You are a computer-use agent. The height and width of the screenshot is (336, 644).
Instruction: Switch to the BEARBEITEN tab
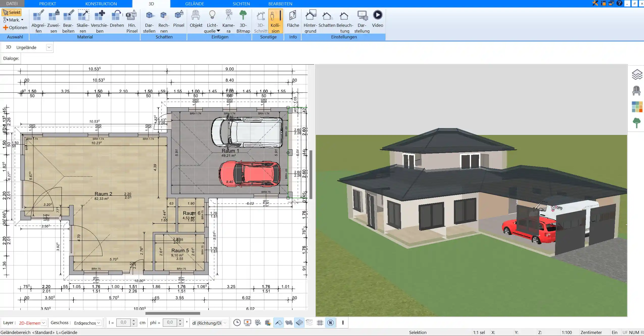click(280, 4)
